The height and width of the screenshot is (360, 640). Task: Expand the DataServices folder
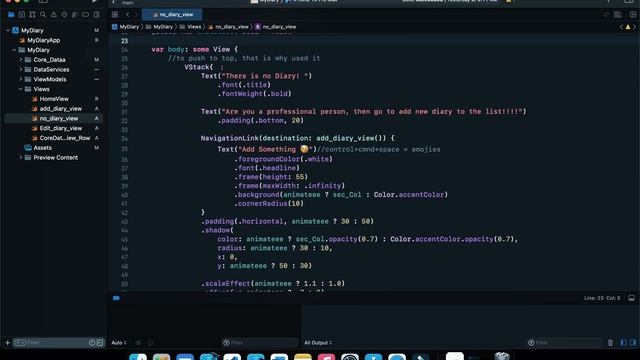[21, 70]
